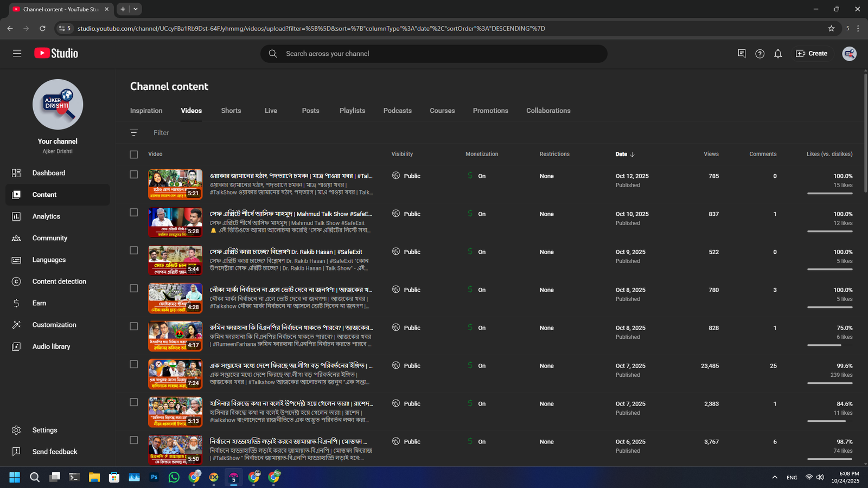Switch to the Playlists tab
868x488 pixels.
(352, 111)
